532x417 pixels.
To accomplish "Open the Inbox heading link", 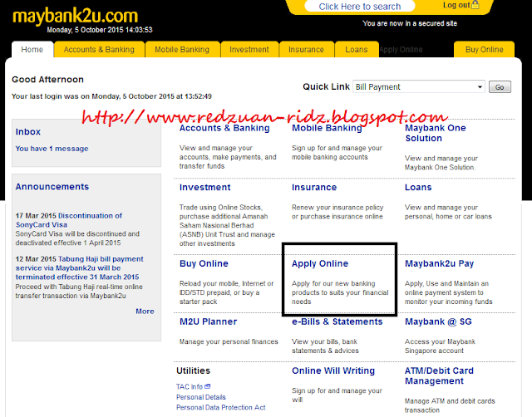I will [x=27, y=131].
